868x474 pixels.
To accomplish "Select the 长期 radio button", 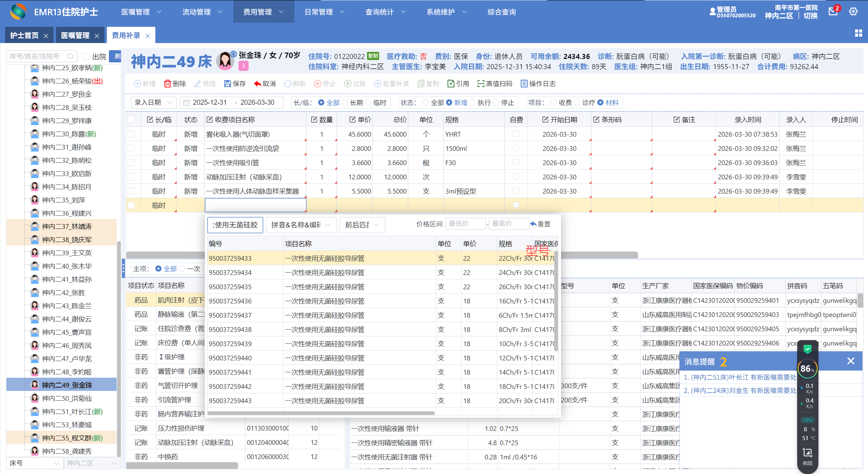I will pyautogui.click(x=345, y=103).
